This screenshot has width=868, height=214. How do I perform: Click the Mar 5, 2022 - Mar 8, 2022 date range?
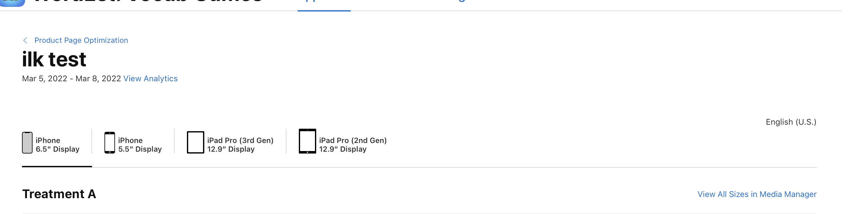pyautogui.click(x=71, y=78)
